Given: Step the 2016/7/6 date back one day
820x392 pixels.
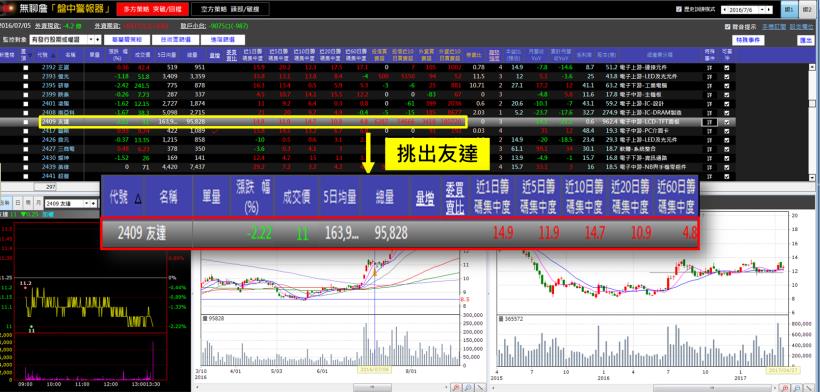Looking at the screenshot, I should 724,9.
